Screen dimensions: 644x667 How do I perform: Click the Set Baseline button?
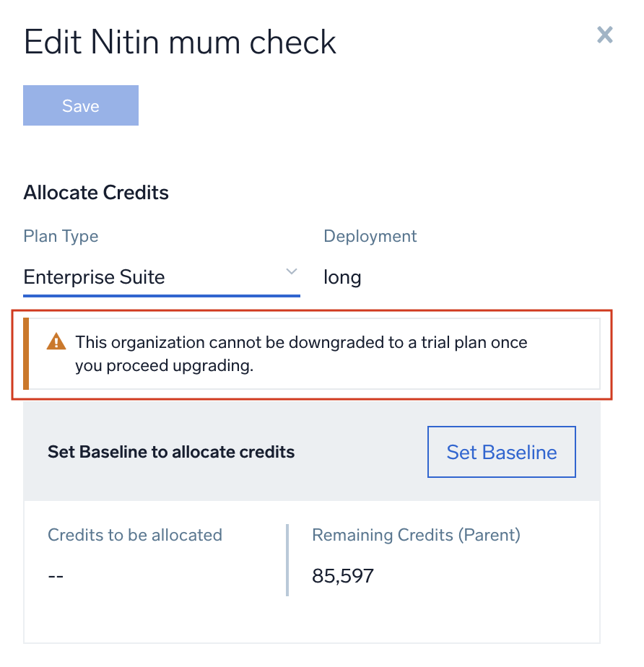click(502, 452)
